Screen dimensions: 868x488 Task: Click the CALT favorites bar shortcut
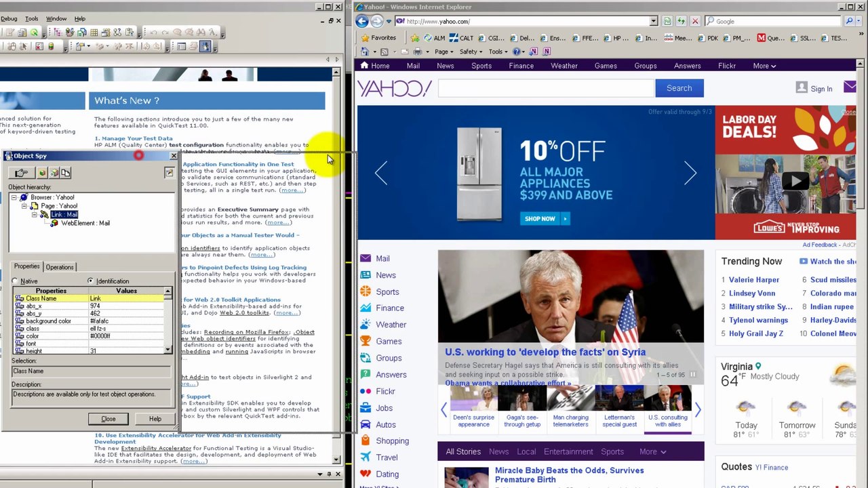[461, 38]
